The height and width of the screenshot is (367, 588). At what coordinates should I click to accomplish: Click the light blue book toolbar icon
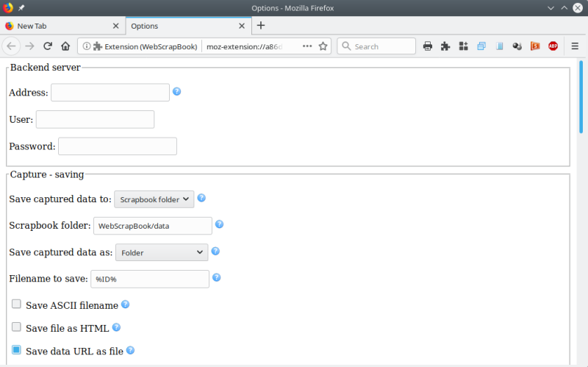(500, 46)
